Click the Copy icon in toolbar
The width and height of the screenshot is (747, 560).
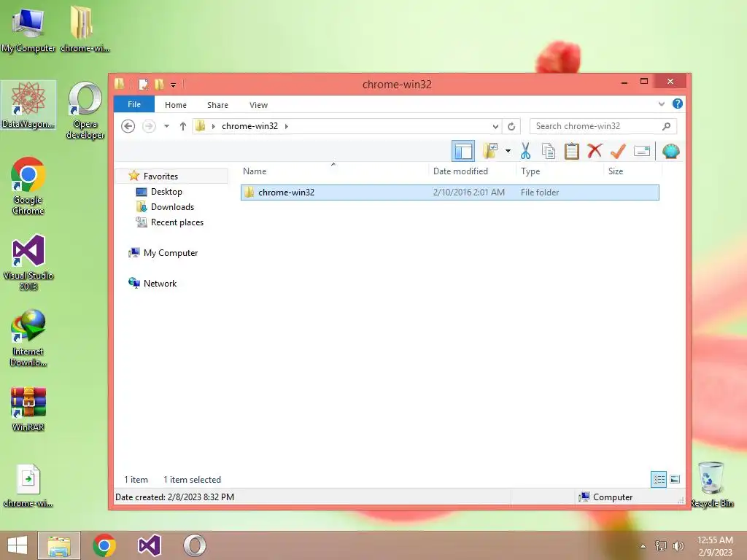[x=549, y=152]
